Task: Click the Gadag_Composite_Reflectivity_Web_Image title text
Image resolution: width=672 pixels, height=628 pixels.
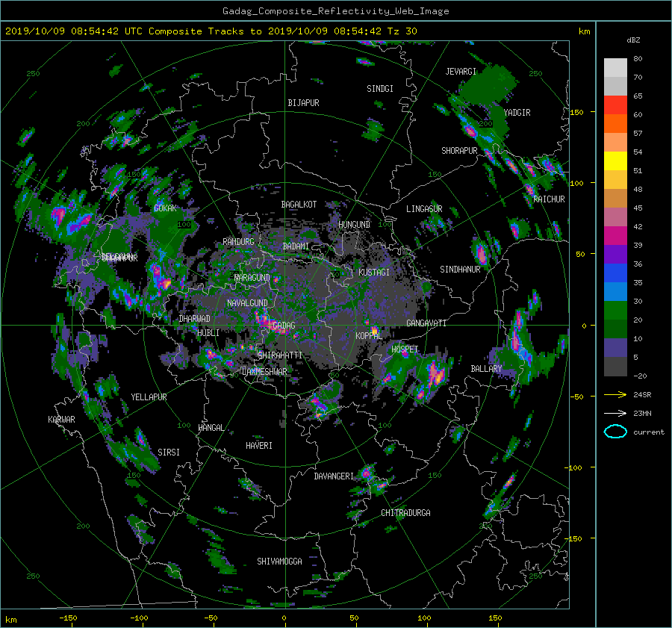Action: [x=335, y=11]
